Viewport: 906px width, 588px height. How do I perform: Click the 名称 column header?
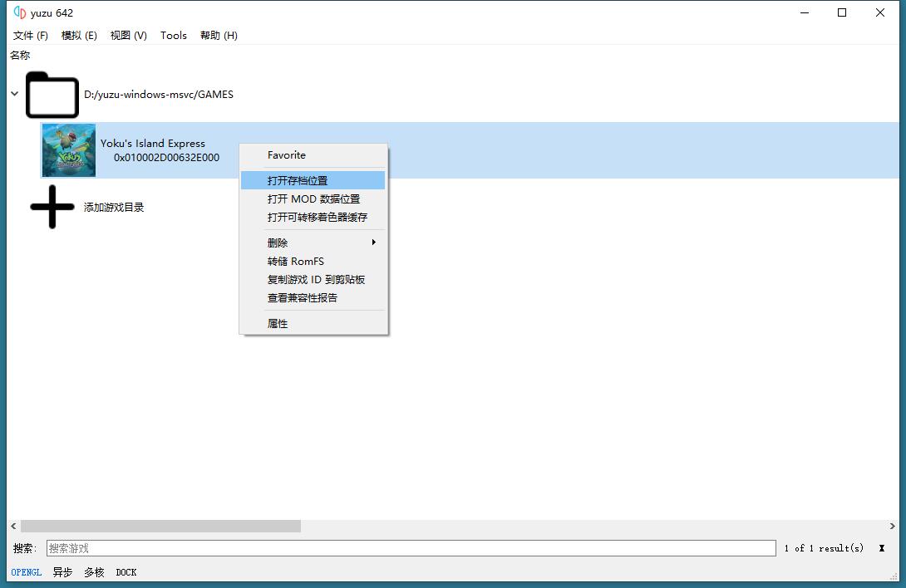(x=20, y=55)
